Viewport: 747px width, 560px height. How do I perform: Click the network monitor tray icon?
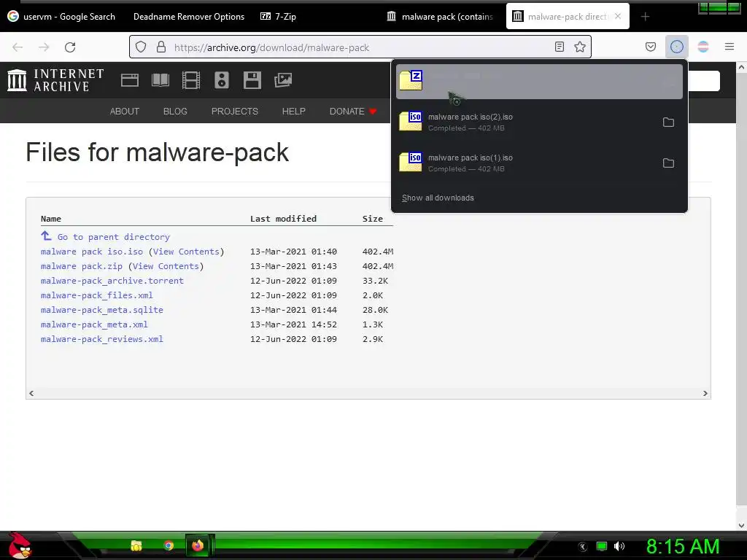click(x=602, y=546)
